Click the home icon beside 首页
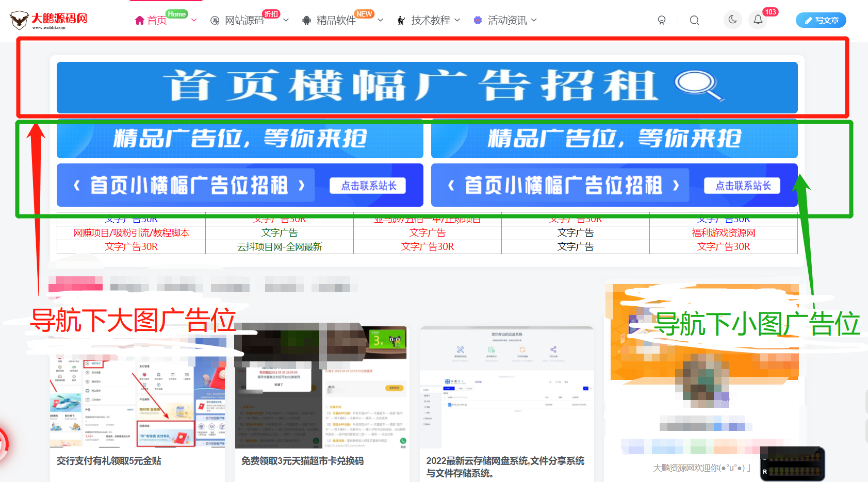The image size is (868, 482). click(139, 21)
